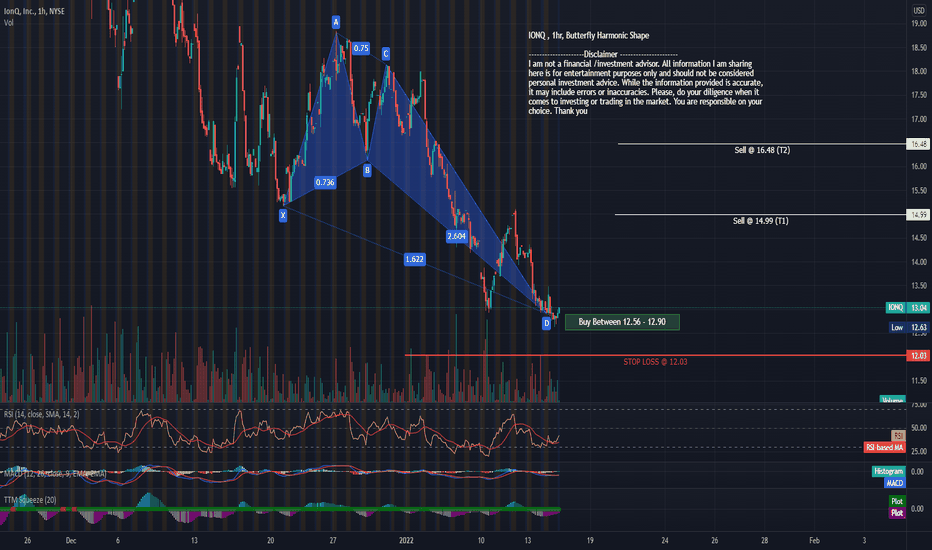The height and width of the screenshot is (550, 932).
Task: Click the 11.50 price scale label
Action: coord(919,381)
